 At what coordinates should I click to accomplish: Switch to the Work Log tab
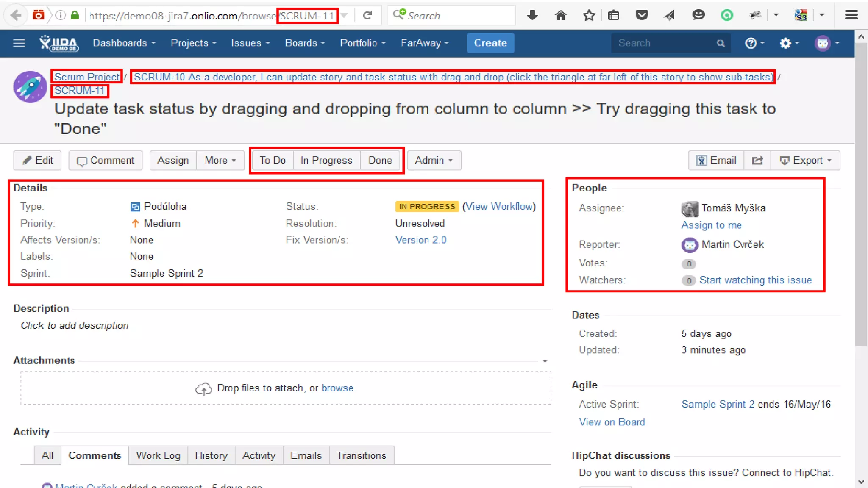[x=158, y=456]
